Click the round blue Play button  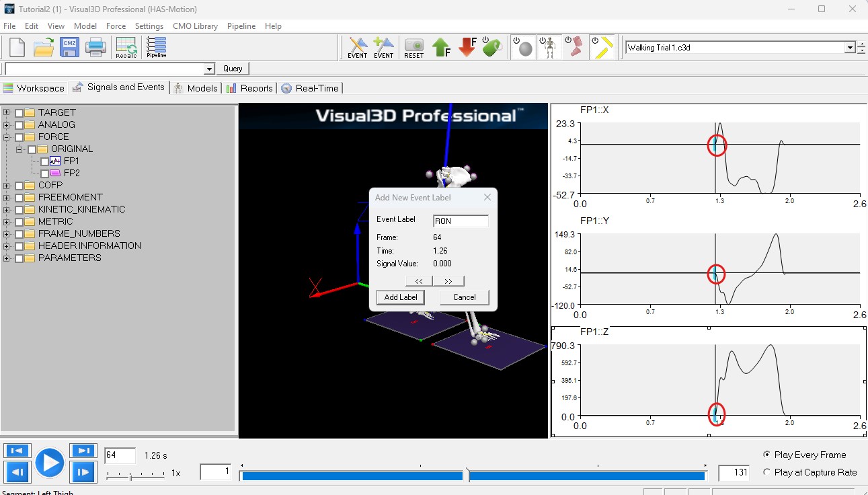coord(50,463)
